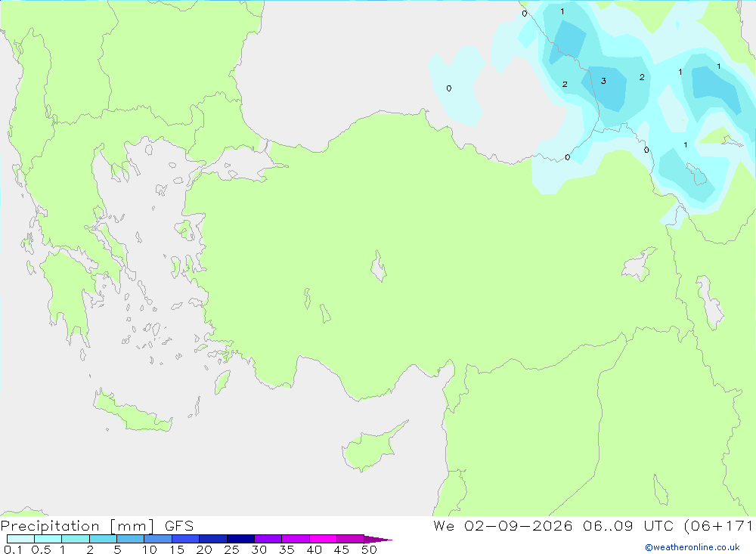756x554 pixels.
Task: Click the legend label "10"
Action: [150, 549]
